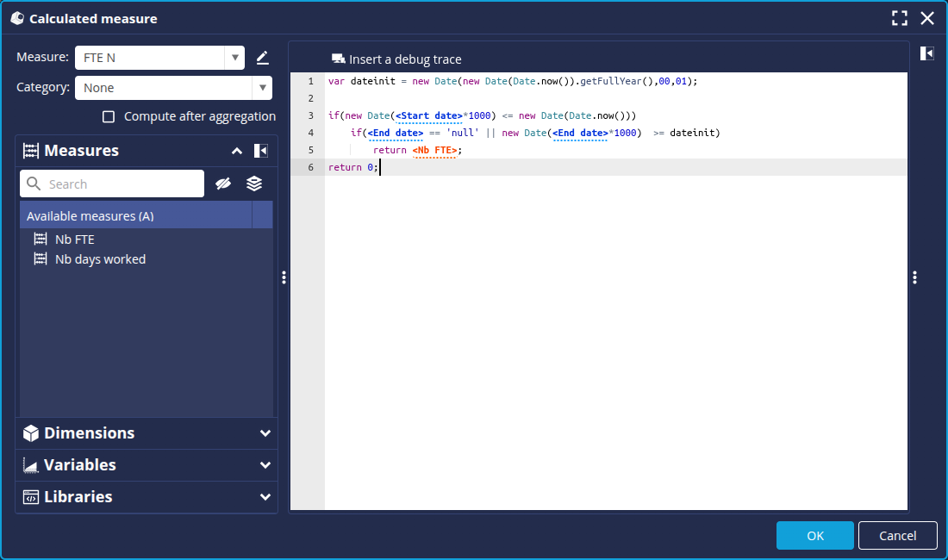Click the right vertical dots splitter handle
The width and height of the screenshot is (948, 560).
[x=914, y=277]
